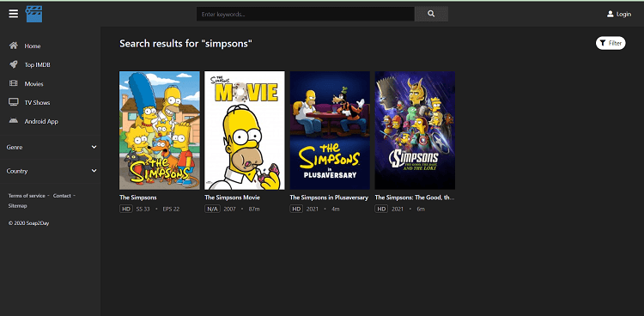Open Simpsons Good, Bart, Loki poster

point(415,131)
